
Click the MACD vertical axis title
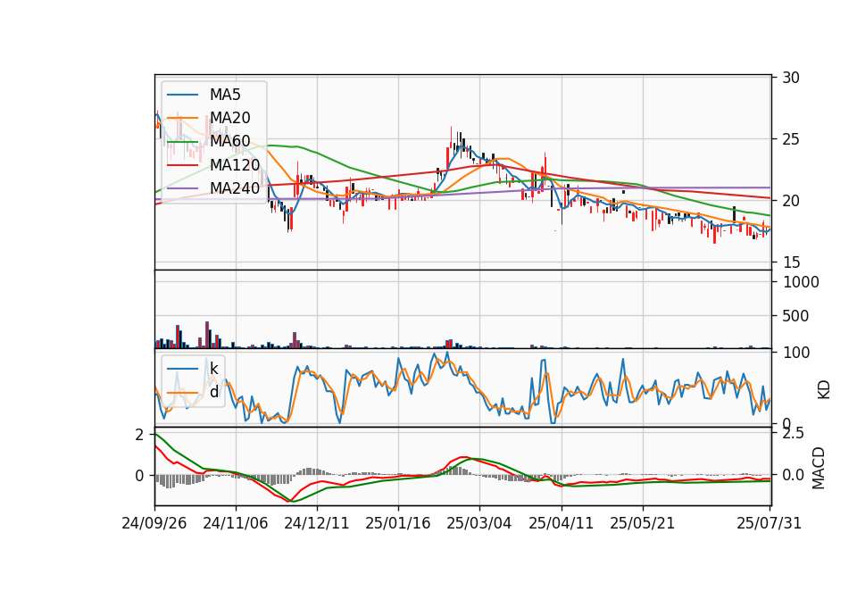tap(819, 468)
